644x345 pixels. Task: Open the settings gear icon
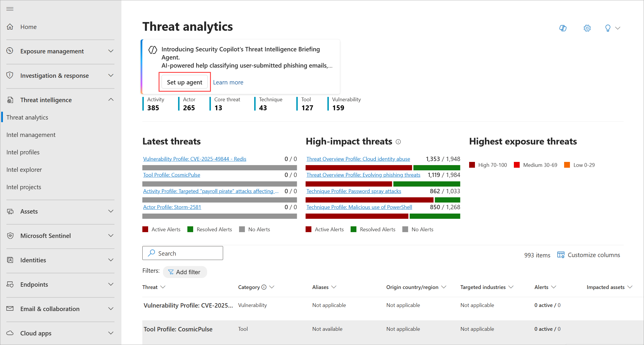pos(587,28)
